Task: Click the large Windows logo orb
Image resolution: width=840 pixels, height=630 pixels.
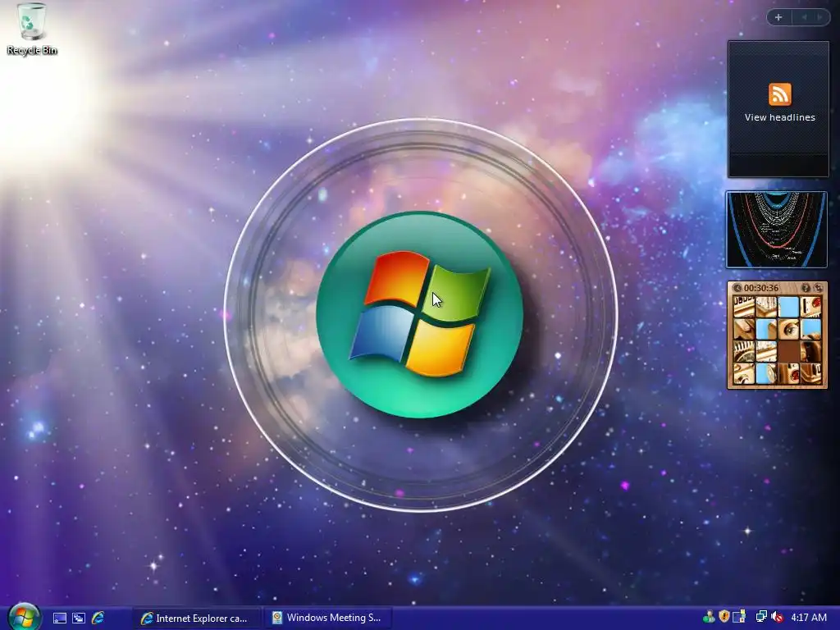Action: tap(420, 315)
